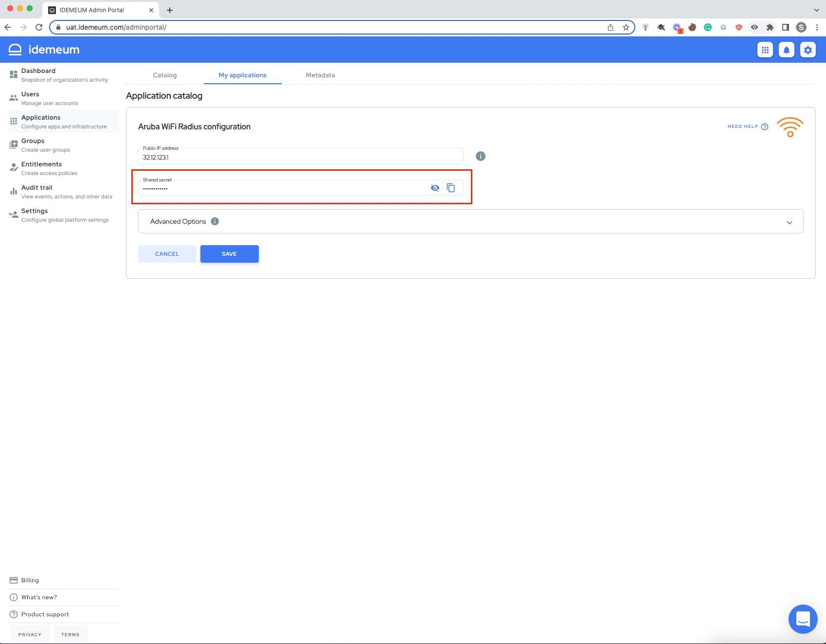Open Groups in sidebar
The height and width of the screenshot is (644, 826).
pyautogui.click(x=64, y=145)
